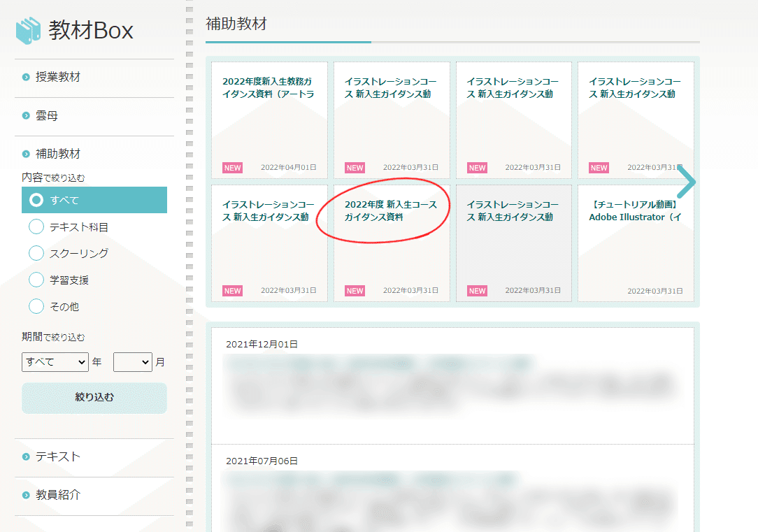
Task: Click the arrow bullet beside 補助教材
Action: point(26,154)
